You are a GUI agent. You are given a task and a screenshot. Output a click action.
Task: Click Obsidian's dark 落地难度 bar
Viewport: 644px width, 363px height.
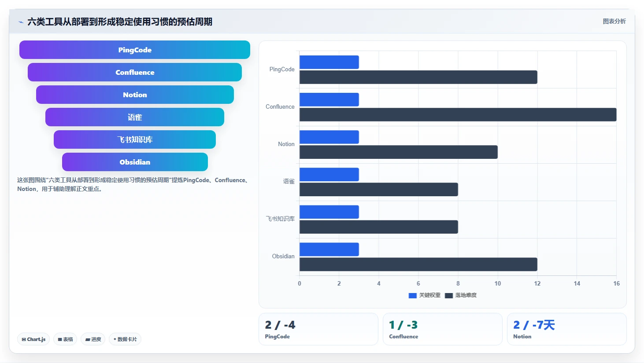(418, 264)
